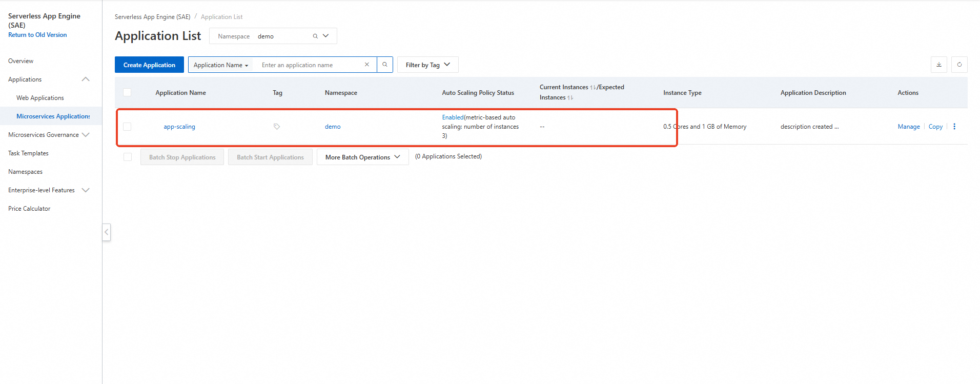Screen dimensions: 980x384
Task: Click the demo namespace link in row
Action: [333, 127]
